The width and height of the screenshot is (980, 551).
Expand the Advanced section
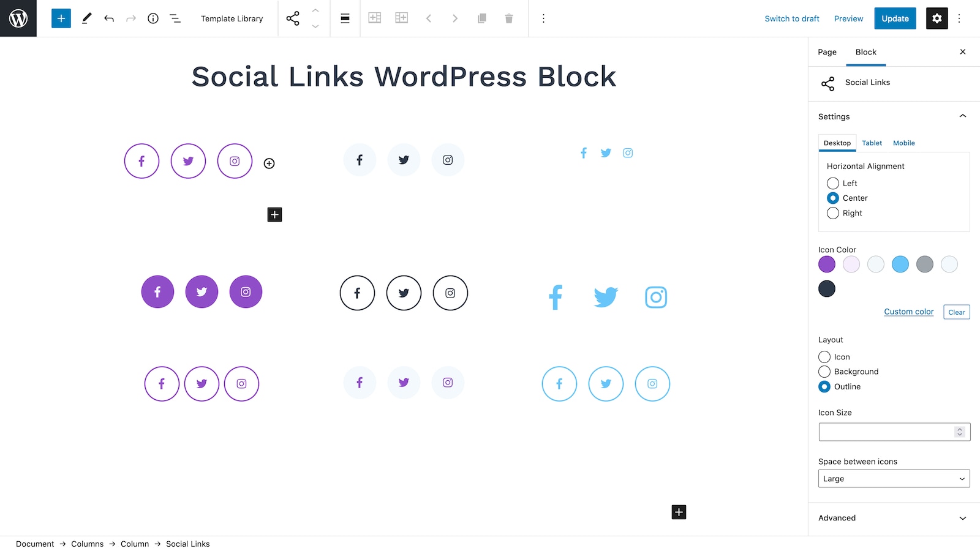tap(894, 518)
